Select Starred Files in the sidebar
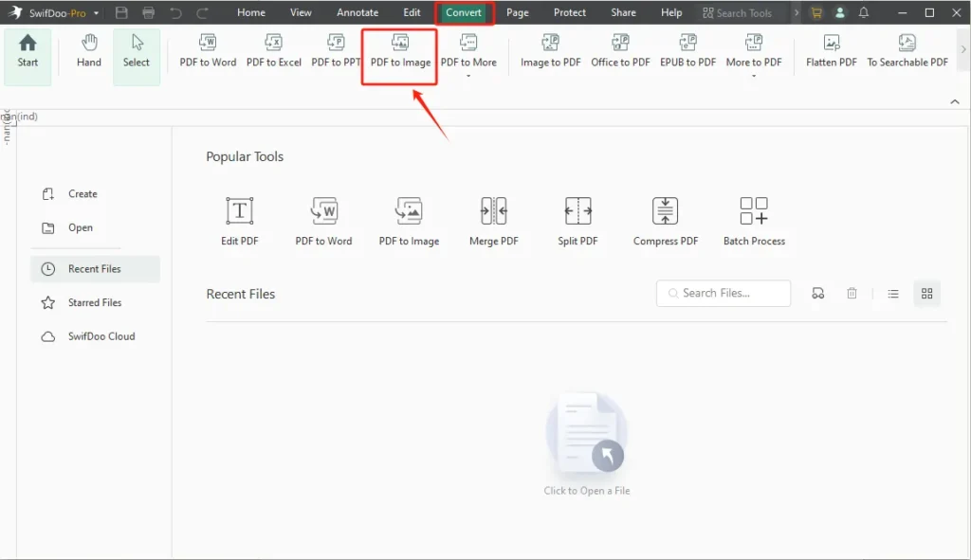The height and width of the screenshot is (560, 971). click(x=96, y=302)
